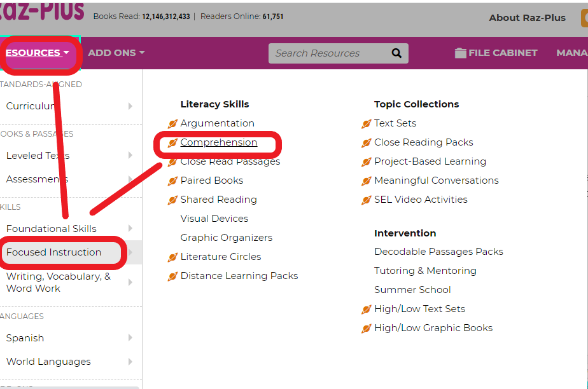The height and width of the screenshot is (389, 588).
Task: Select Focused Instruction in the sidebar
Action: tap(54, 252)
